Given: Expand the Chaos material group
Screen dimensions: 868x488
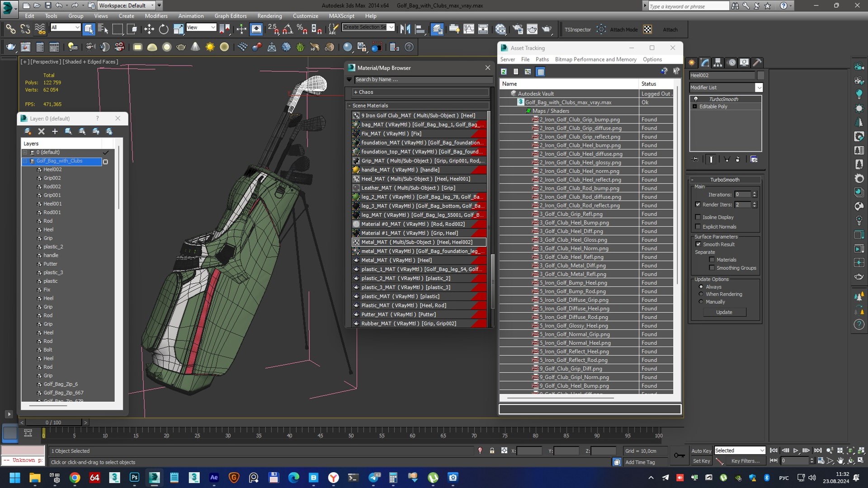Looking at the screenshot, I should (x=356, y=92).
